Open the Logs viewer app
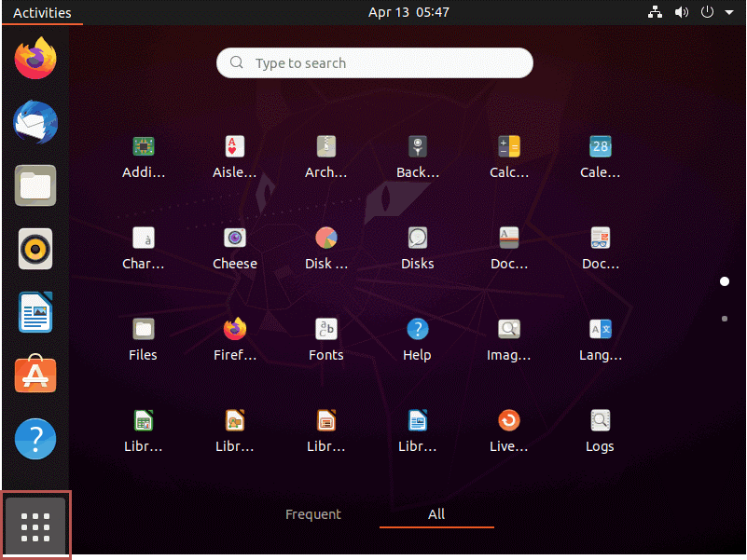The height and width of the screenshot is (560, 747). [601, 431]
